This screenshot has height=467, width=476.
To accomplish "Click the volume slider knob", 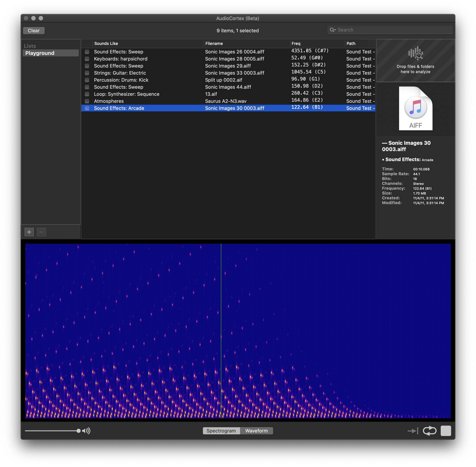I will pos(79,431).
